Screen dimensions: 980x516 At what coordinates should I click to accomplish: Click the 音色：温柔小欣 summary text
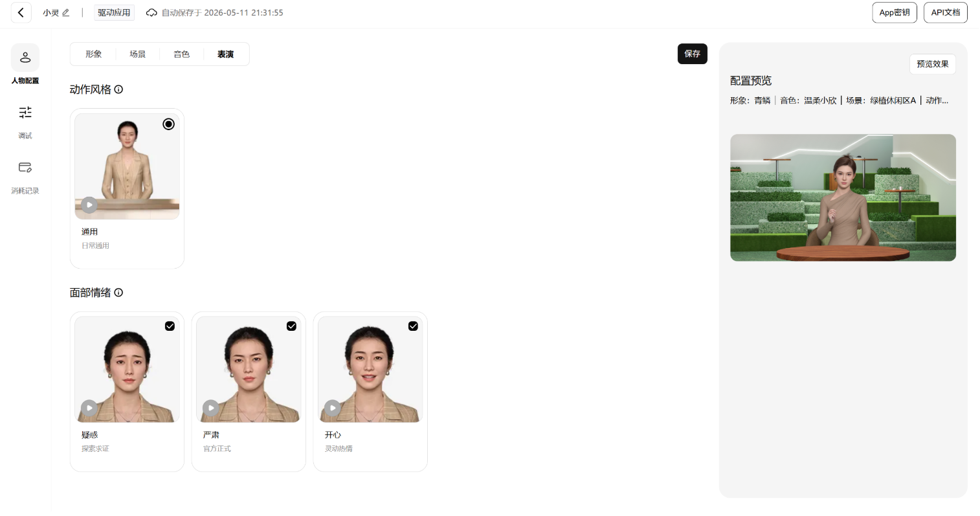[x=808, y=100]
